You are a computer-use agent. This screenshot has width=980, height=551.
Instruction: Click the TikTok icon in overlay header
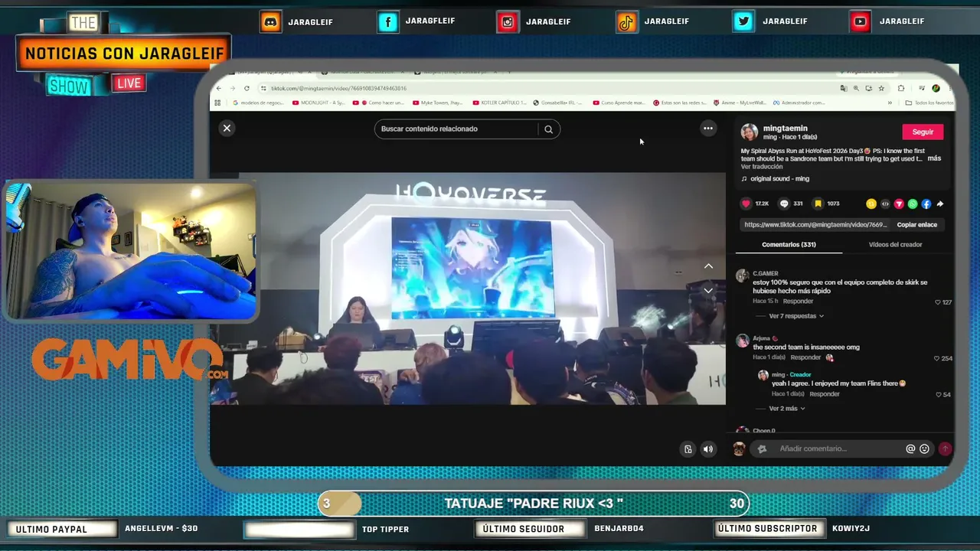coord(626,21)
